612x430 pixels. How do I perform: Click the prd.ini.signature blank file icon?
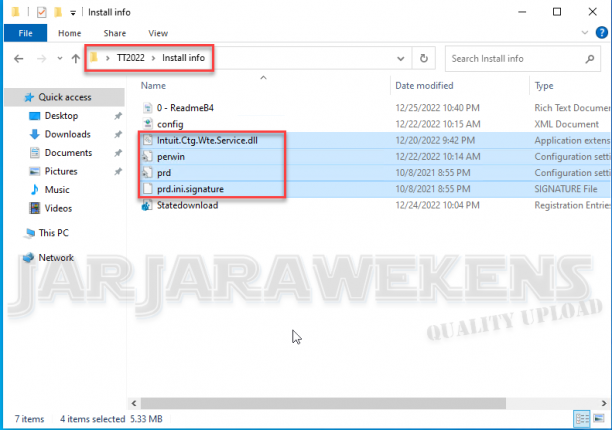(x=148, y=189)
